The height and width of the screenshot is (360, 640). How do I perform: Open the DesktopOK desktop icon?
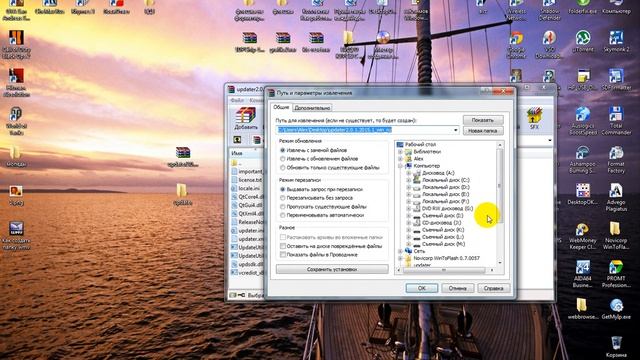pyautogui.click(x=582, y=194)
